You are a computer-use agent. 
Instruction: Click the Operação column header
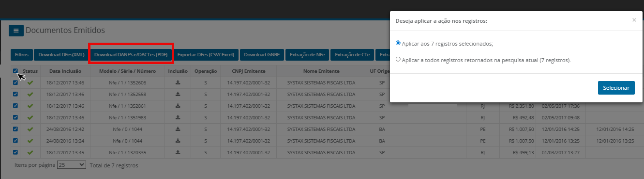206,71
